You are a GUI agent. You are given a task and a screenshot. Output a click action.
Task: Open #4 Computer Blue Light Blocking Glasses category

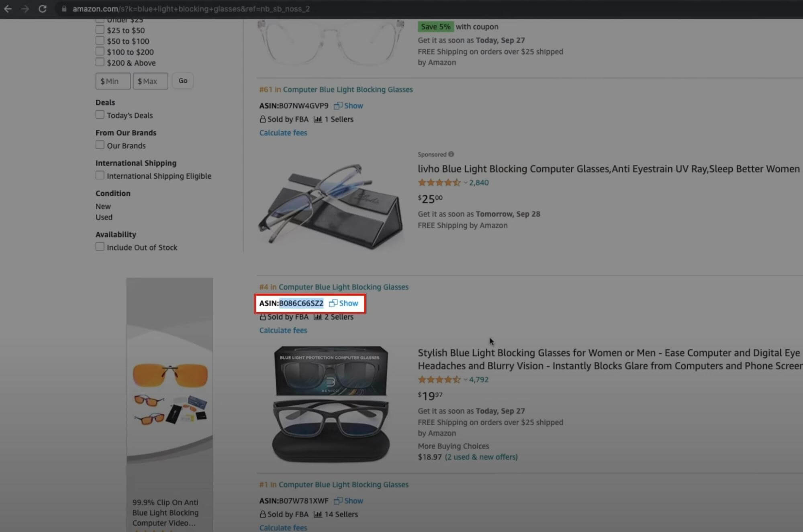[x=343, y=287]
